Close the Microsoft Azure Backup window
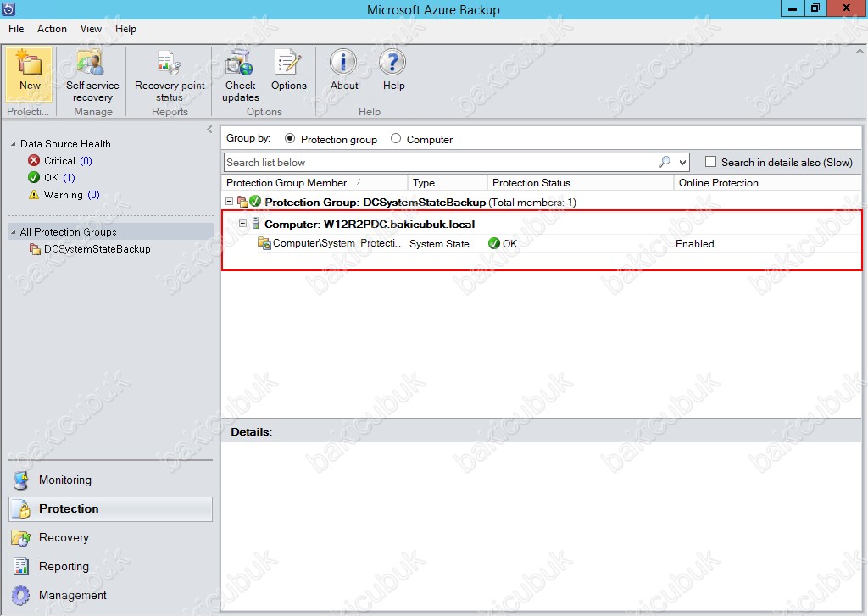The image size is (868, 616). click(x=847, y=8)
